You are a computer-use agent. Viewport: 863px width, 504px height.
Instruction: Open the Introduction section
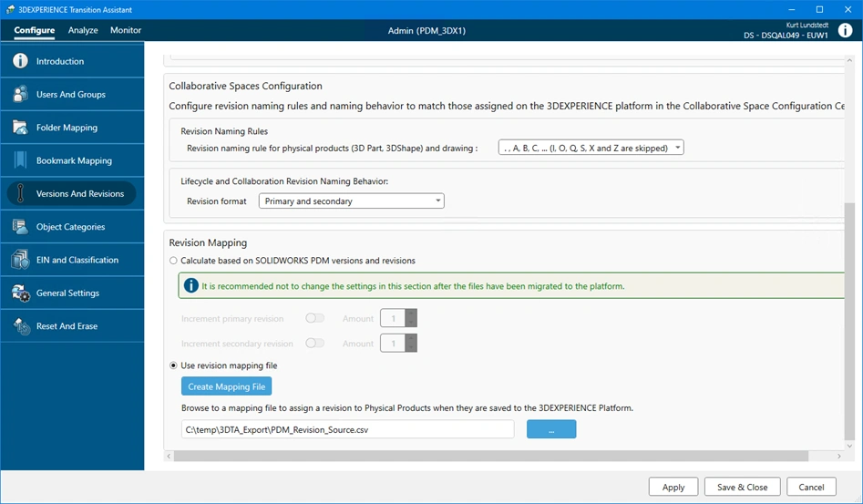tap(72, 61)
